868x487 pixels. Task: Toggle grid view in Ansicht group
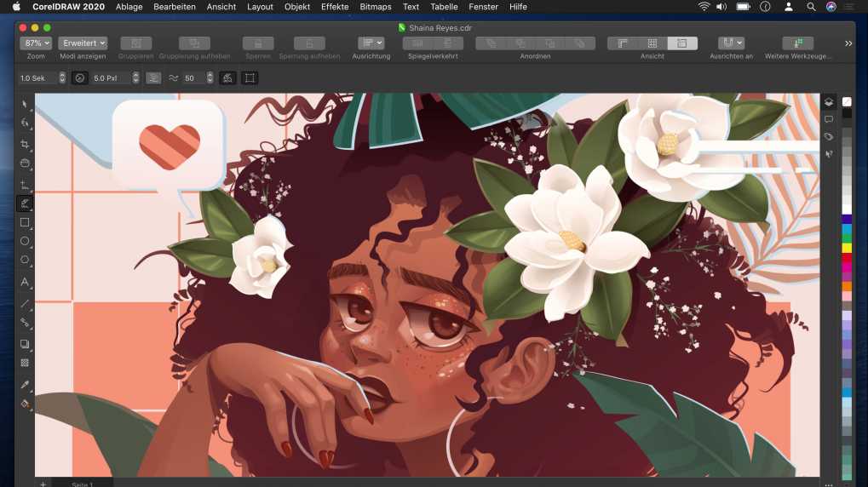652,43
